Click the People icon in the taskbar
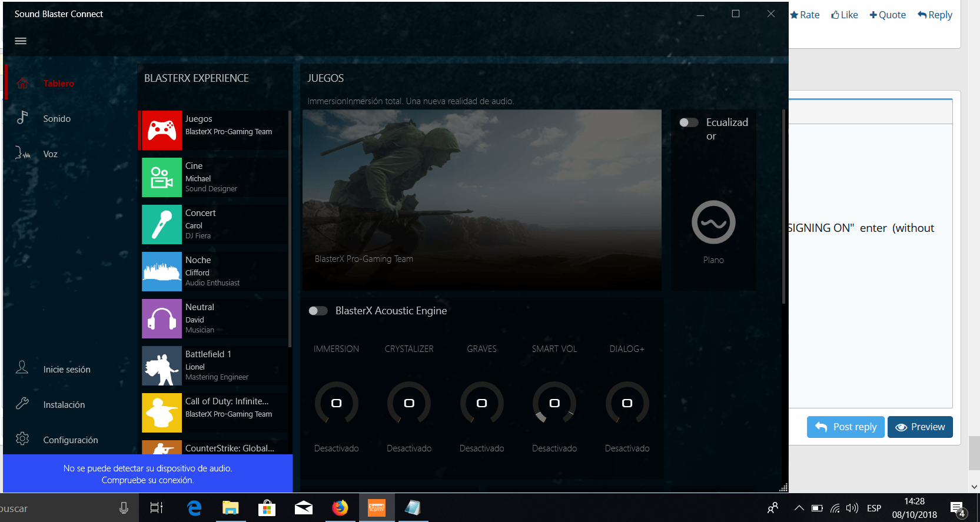This screenshot has height=522, width=980. (x=773, y=507)
